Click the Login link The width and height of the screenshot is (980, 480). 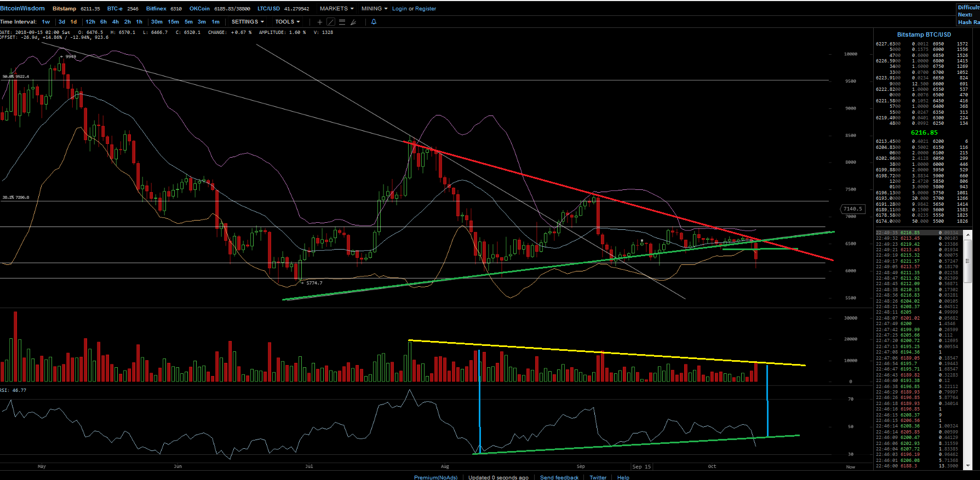pos(399,9)
